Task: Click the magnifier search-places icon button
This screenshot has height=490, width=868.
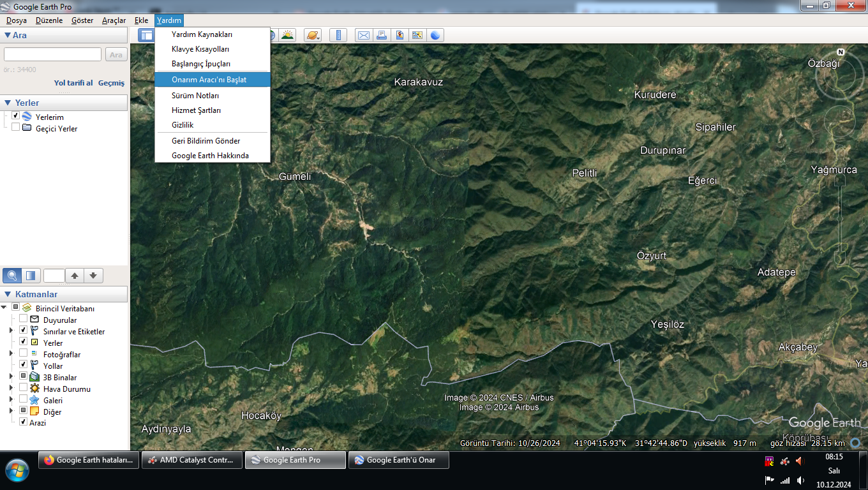Action: [x=11, y=276]
